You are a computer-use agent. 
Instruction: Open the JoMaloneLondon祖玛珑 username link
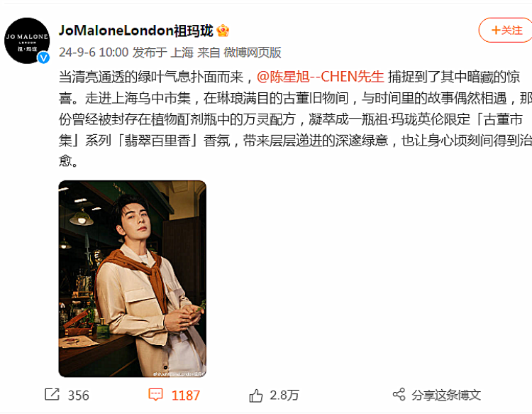pos(136,31)
